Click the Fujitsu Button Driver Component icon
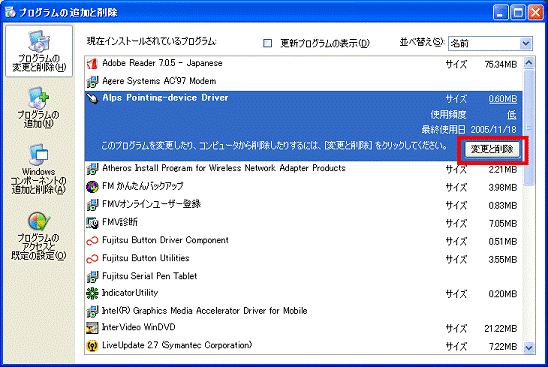 [92, 240]
